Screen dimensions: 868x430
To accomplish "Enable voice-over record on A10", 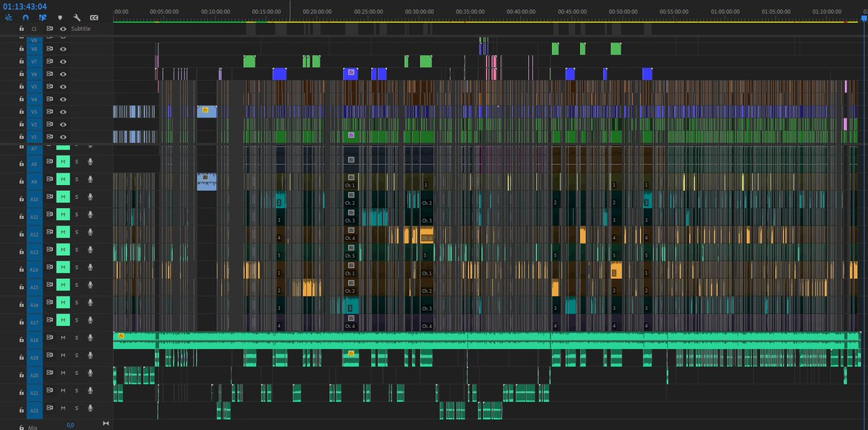I will point(90,197).
